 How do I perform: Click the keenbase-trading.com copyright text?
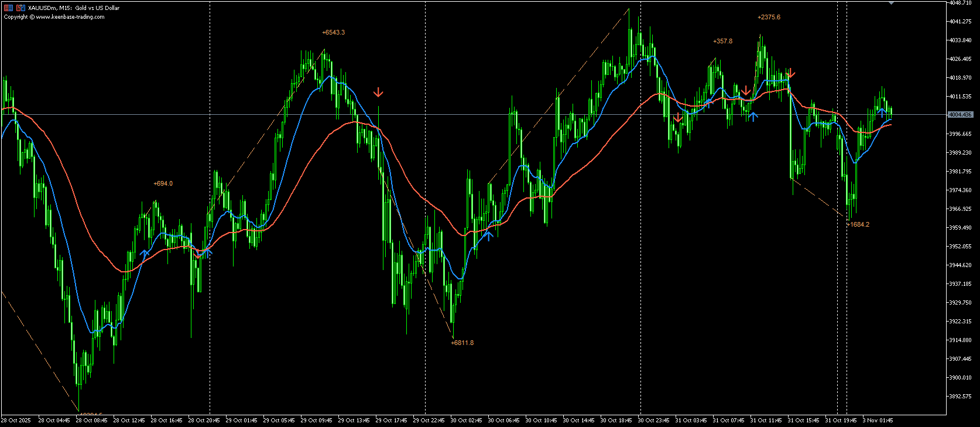pos(54,17)
